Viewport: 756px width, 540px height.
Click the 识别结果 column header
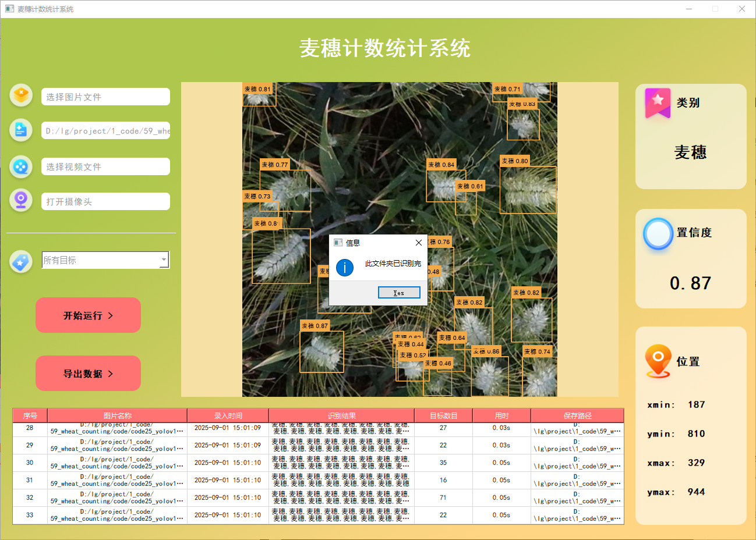click(x=341, y=415)
